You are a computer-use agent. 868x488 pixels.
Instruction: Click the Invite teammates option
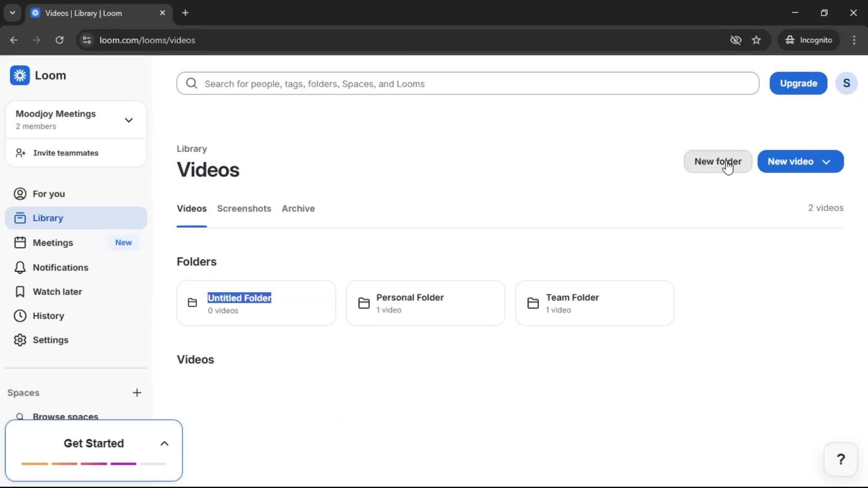[x=66, y=153]
